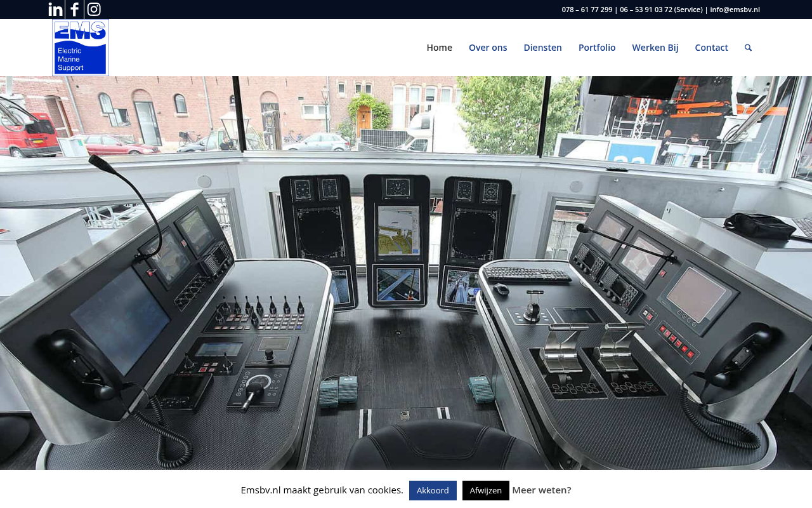The image size is (812, 508).
Task: Open the Over ons menu item
Action: [488, 48]
